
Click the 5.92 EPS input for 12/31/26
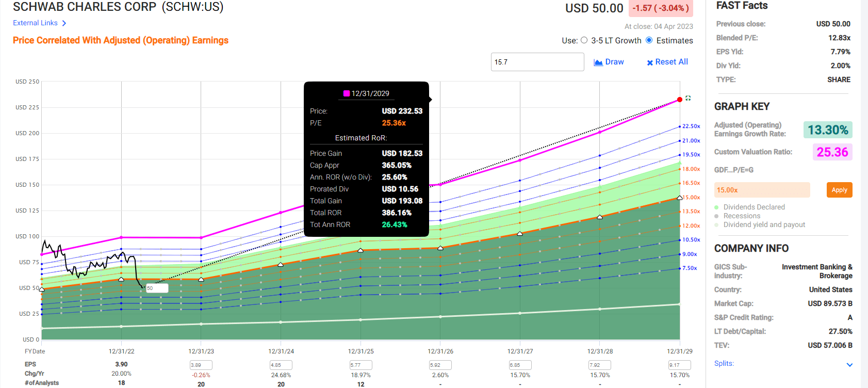coord(440,365)
